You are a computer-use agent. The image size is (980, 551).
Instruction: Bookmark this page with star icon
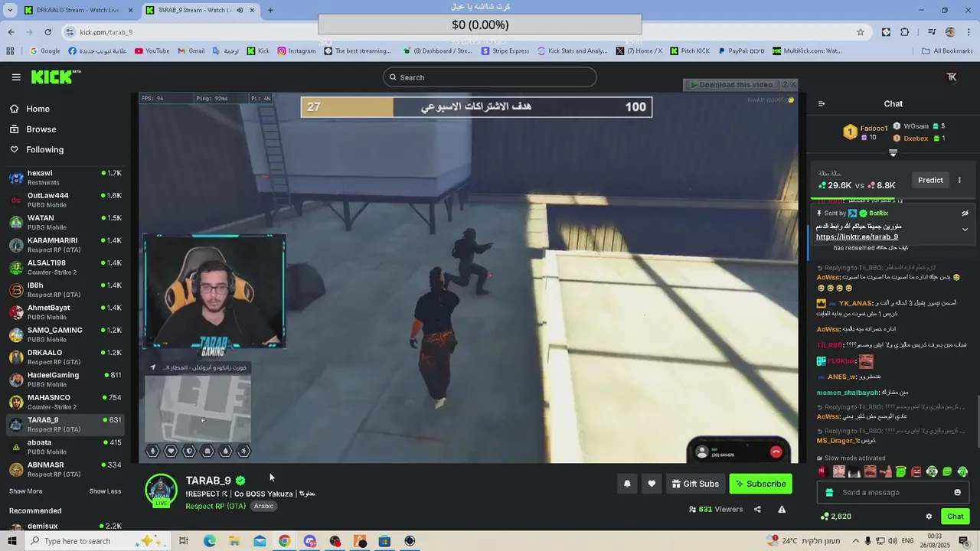[x=861, y=32]
